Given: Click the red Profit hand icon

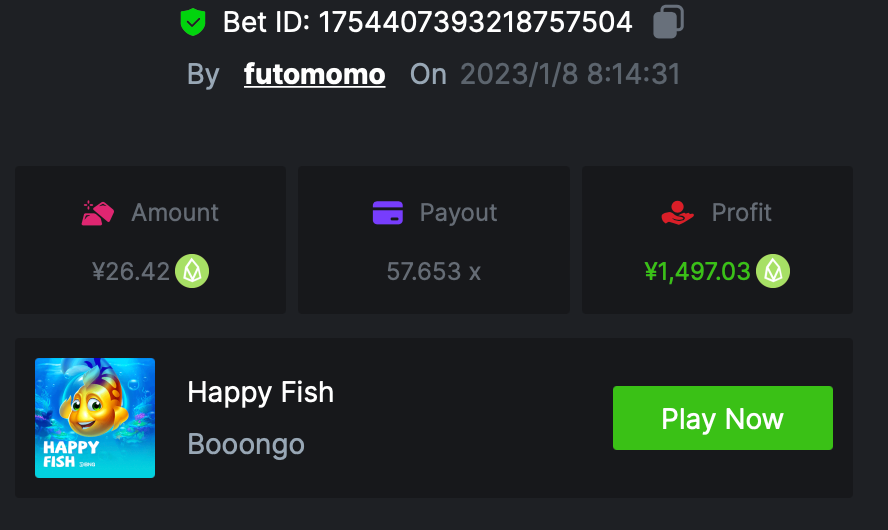Looking at the screenshot, I should (x=677, y=213).
